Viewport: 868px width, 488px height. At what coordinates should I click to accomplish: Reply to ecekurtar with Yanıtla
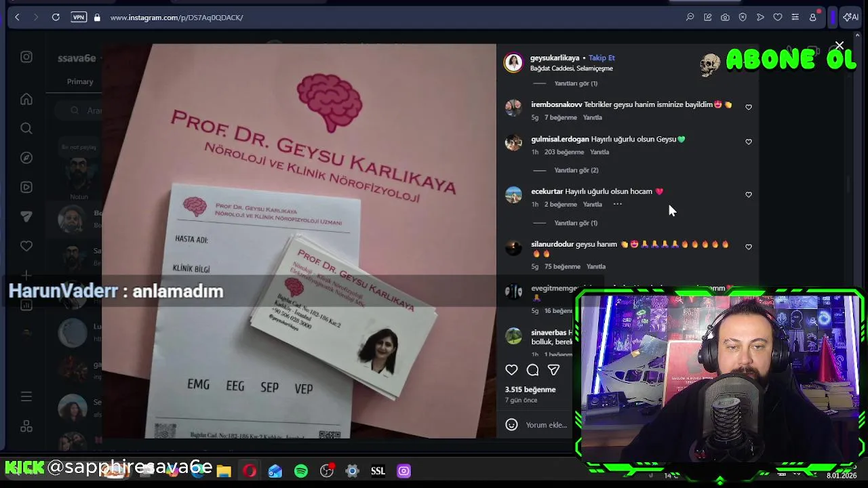coord(593,204)
